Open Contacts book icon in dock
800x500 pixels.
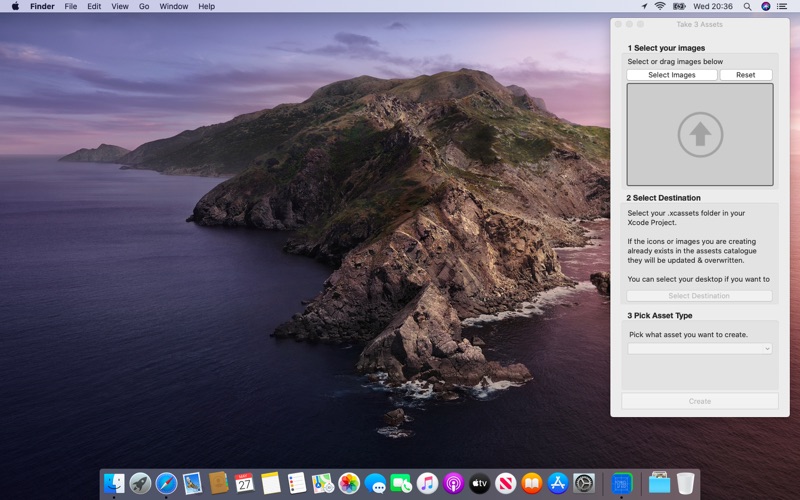218,483
